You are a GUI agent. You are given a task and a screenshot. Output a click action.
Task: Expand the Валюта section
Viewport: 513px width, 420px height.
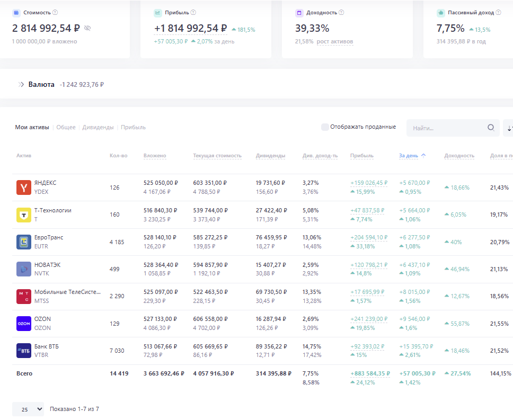pyautogui.click(x=21, y=85)
